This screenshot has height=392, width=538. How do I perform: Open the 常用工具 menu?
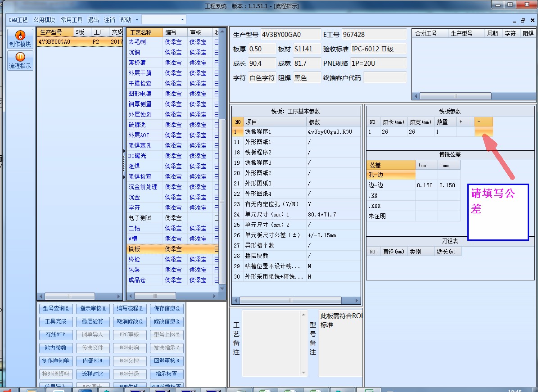point(72,20)
